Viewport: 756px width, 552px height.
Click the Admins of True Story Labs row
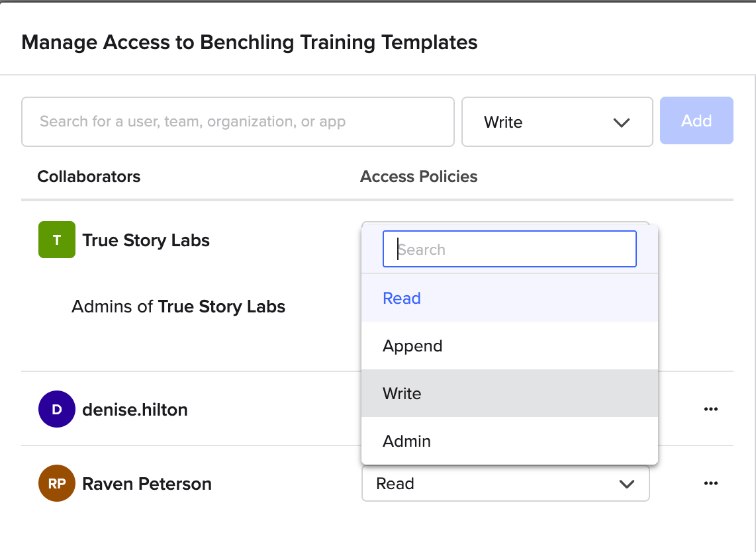point(178,307)
